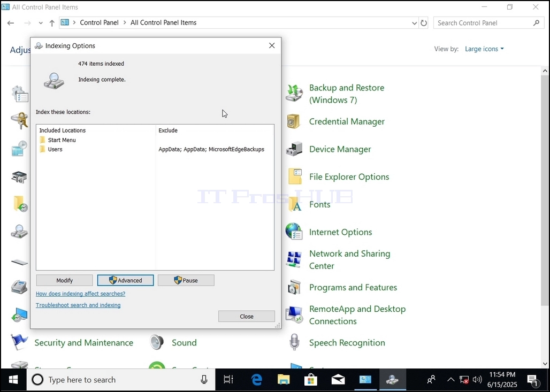Viewport: 550px width, 392px height.
Task: Click the network status tray icon
Action: click(x=464, y=380)
